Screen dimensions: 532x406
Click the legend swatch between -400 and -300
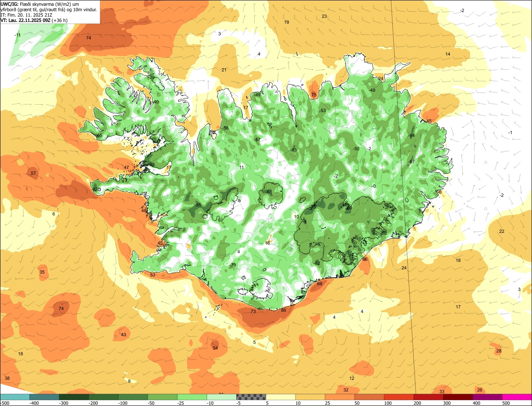[x=44, y=397]
